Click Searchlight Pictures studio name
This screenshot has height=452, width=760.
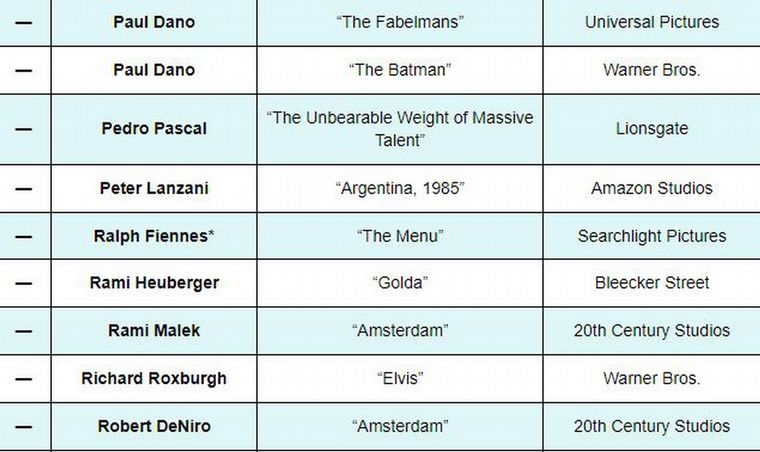point(651,236)
